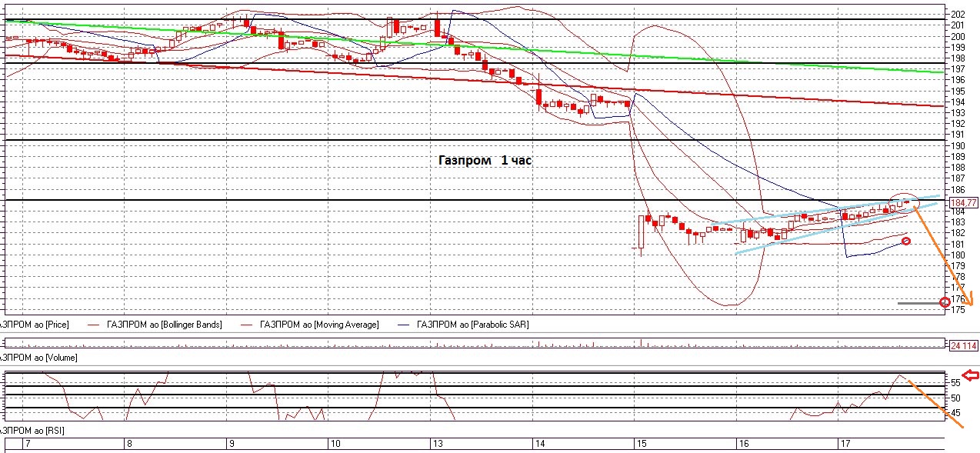Click the 196 price level on the axis
The width and height of the screenshot is (980, 453).
[x=958, y=79]
